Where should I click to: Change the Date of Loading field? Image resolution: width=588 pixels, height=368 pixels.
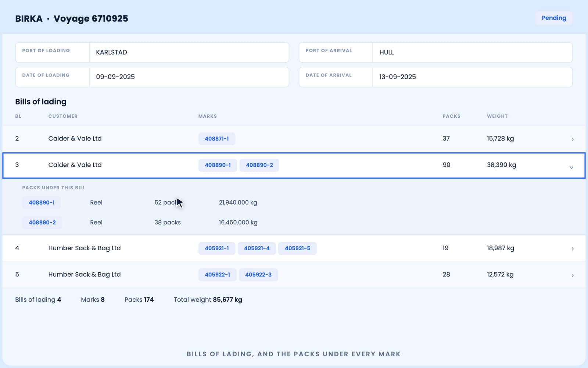[x=189, y=77]
